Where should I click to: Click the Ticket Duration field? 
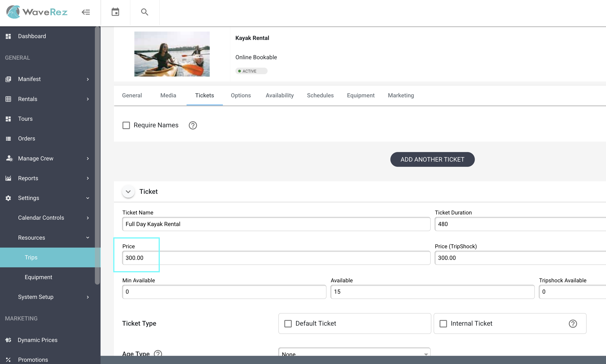pos(520,224)
